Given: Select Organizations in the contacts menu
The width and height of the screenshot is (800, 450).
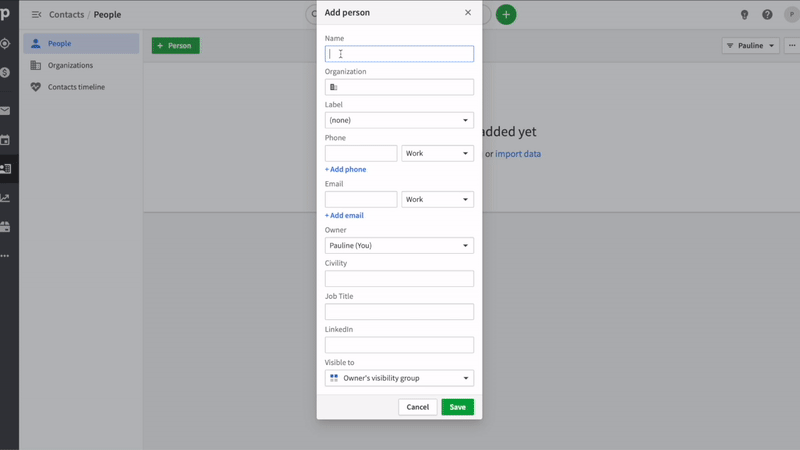Looking at the screenshot, I should (70, 65).
